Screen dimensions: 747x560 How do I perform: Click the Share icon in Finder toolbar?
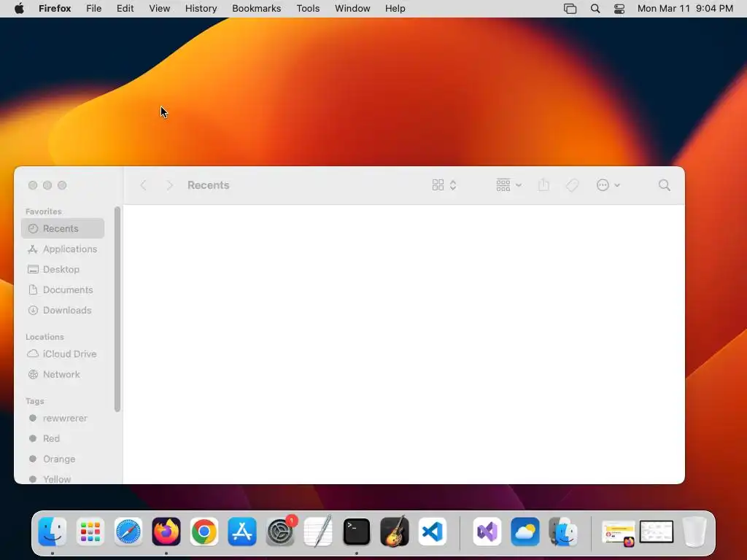click(x=543, y=184)
